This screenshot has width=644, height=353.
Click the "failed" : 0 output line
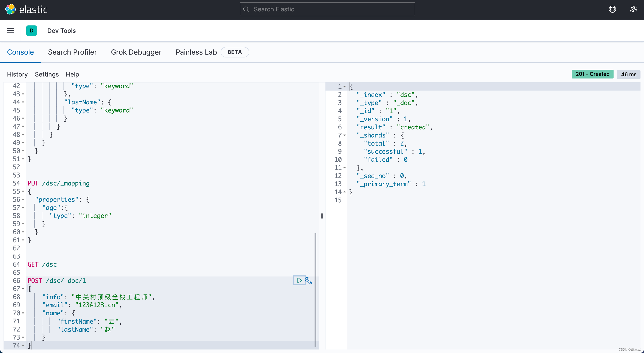tap(385, 160)
